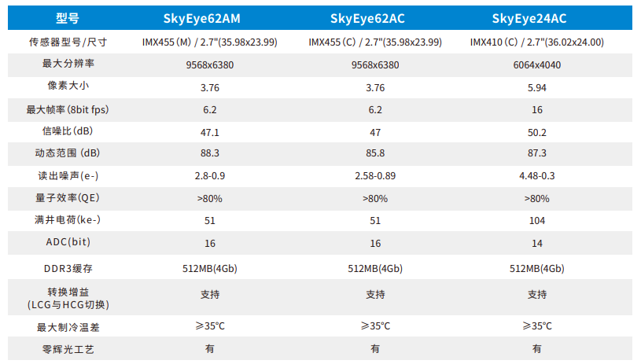Select the 传感器型号/尺寸 row label
The image size is (641, 364).
point(68,42)
